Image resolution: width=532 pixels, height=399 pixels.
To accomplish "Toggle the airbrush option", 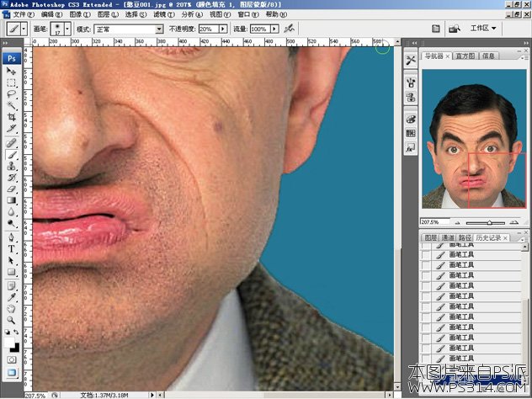I will pyautogui.click(x=290, y=29).
